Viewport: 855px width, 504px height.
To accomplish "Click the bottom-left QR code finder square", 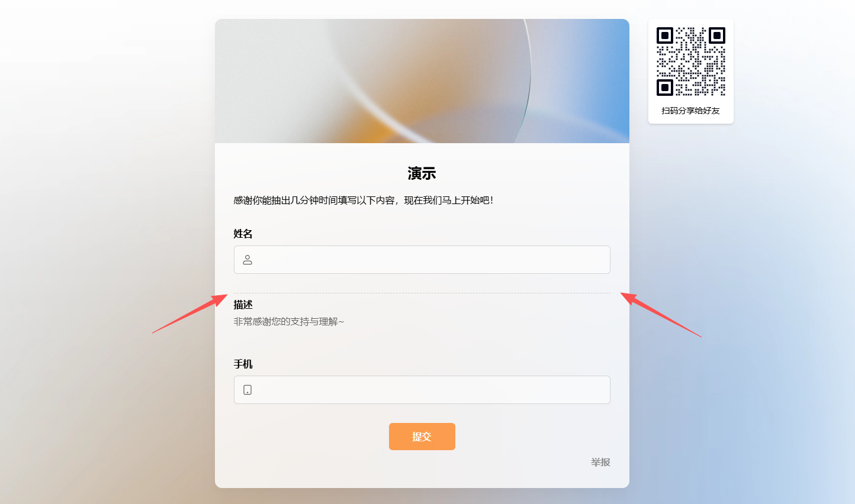I will (x=665, y=88).
